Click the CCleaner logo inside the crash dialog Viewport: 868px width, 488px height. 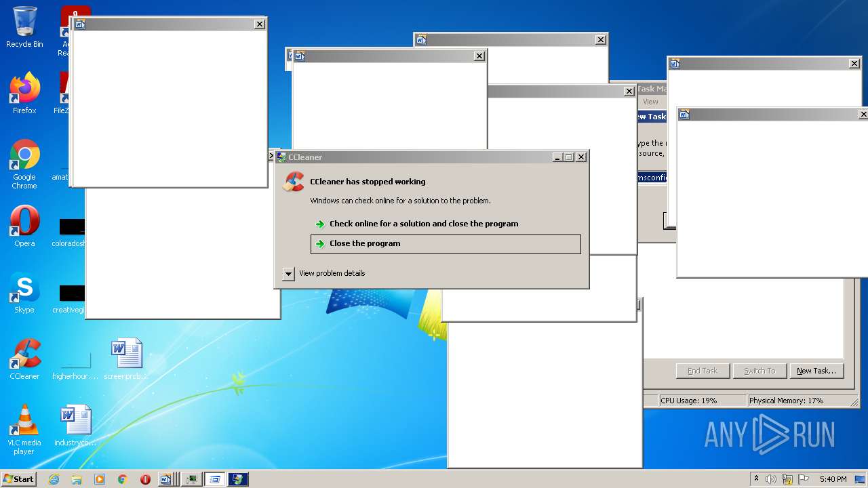[294, 182]
